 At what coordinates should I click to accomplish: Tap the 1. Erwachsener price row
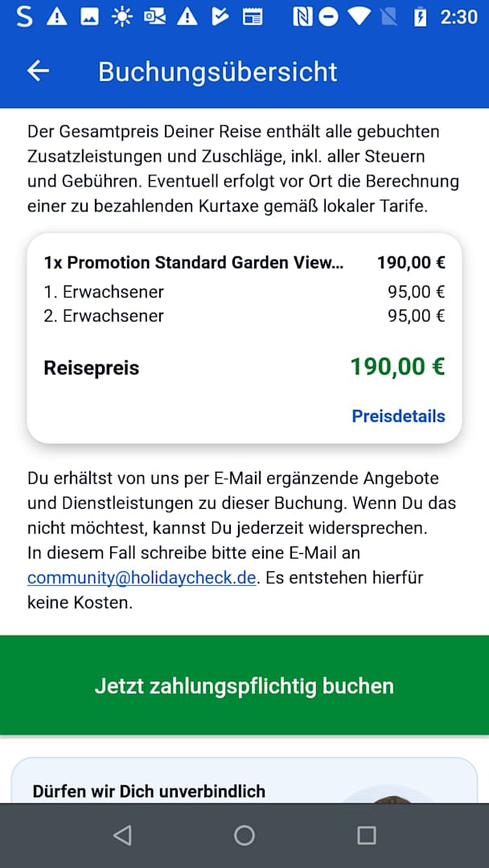[244, 292]
